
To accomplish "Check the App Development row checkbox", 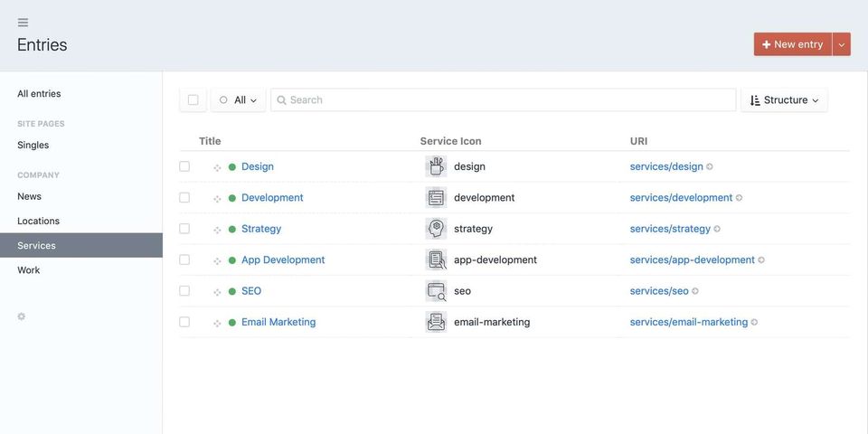I will coord(184,259).
